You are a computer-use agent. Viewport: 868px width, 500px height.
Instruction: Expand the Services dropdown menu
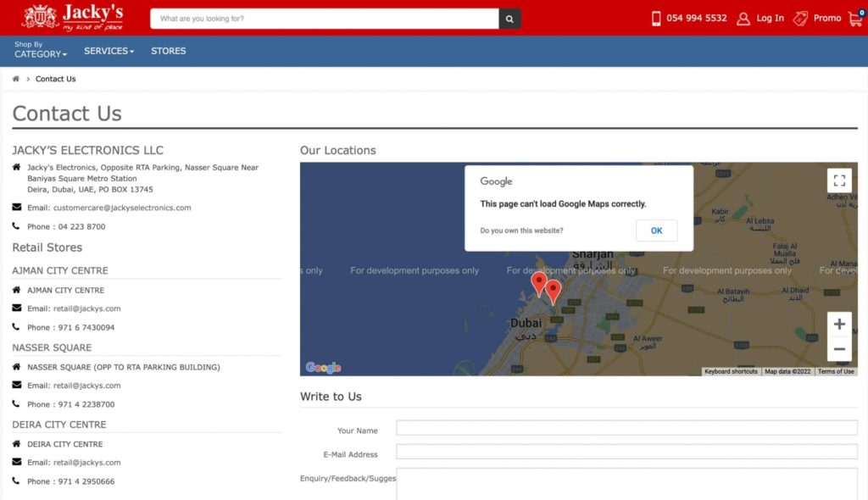click(x=108, y=51)
